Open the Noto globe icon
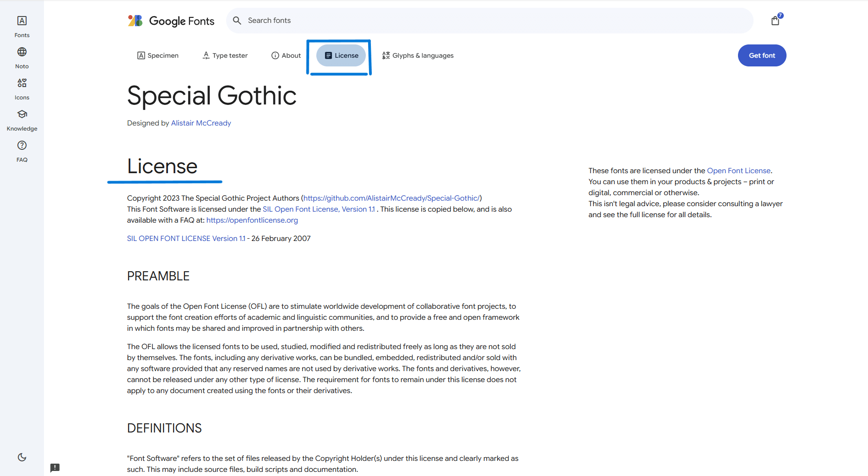The width and height of the screenshot is (868, 476). click(x=22, y=52)
